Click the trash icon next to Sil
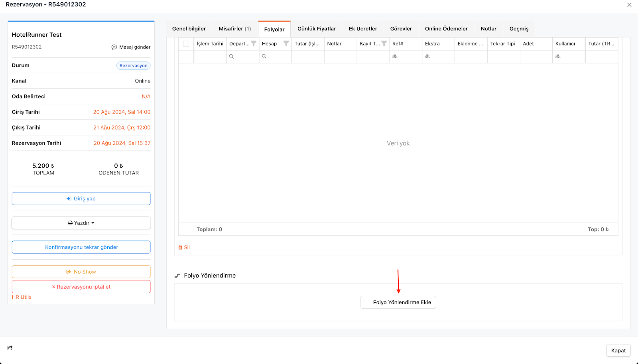The height and width of the screenshot is (364, 638). click(180, 247)
